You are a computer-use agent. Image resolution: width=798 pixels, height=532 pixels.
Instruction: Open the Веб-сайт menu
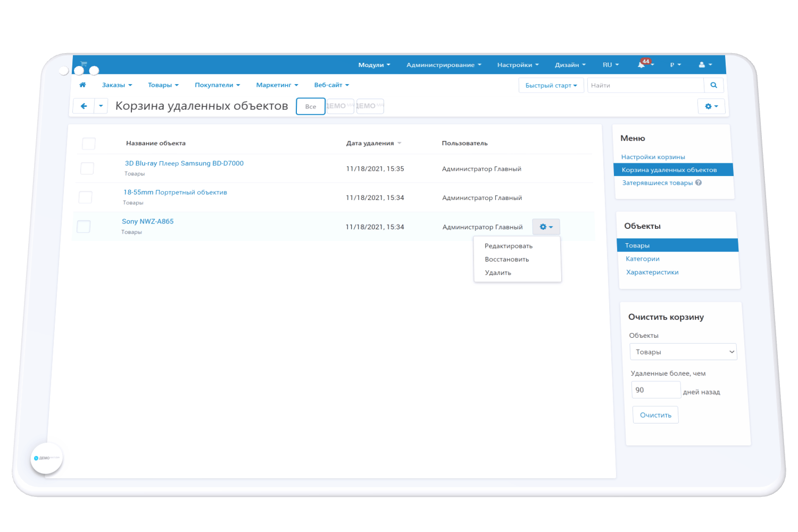tap(331, 85)
